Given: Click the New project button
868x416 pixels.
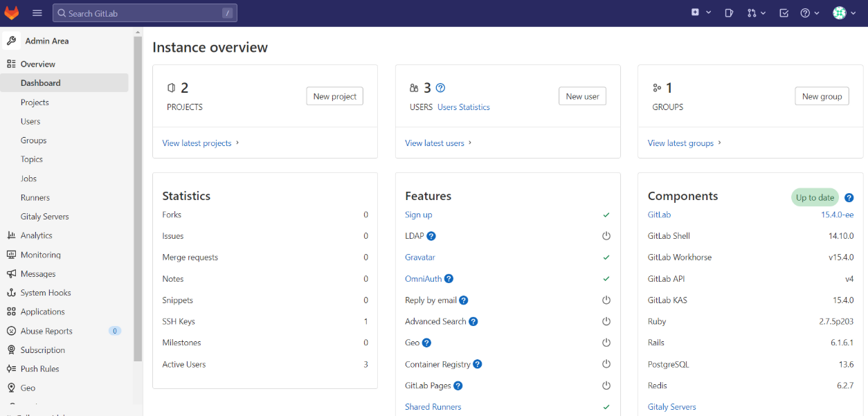Looking at the screenshot, I should pos(335,96).
